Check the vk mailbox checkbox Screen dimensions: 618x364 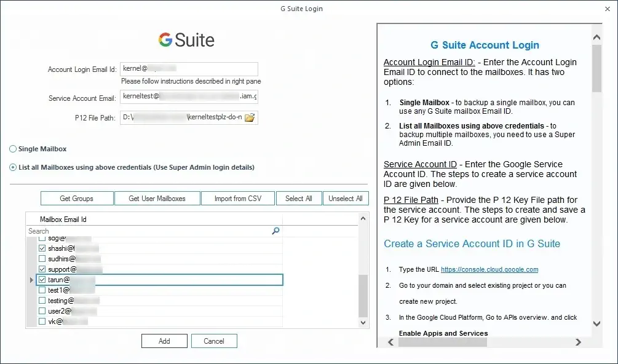click(42, 322)
